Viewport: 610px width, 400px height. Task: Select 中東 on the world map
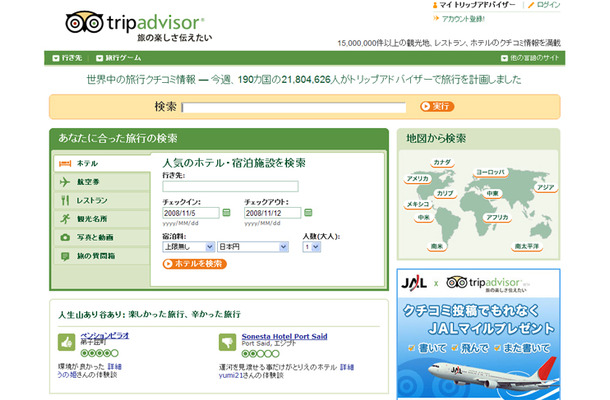[493, 193]
